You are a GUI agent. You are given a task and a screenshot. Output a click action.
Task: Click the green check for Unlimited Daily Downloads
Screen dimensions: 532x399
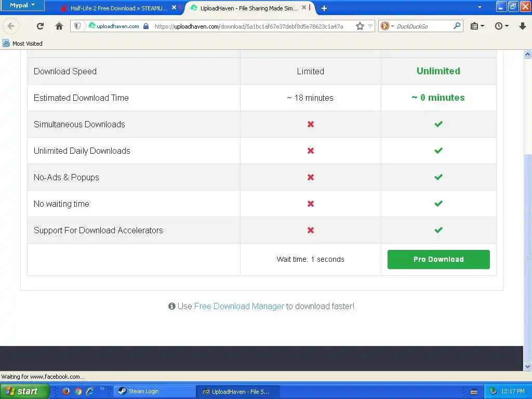click(x=438, y=151)
